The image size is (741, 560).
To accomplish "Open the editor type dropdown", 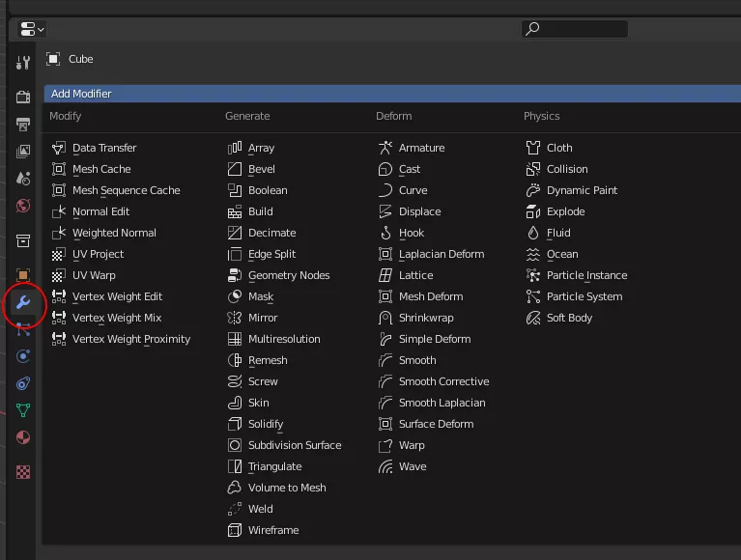I will coord(31,29).
